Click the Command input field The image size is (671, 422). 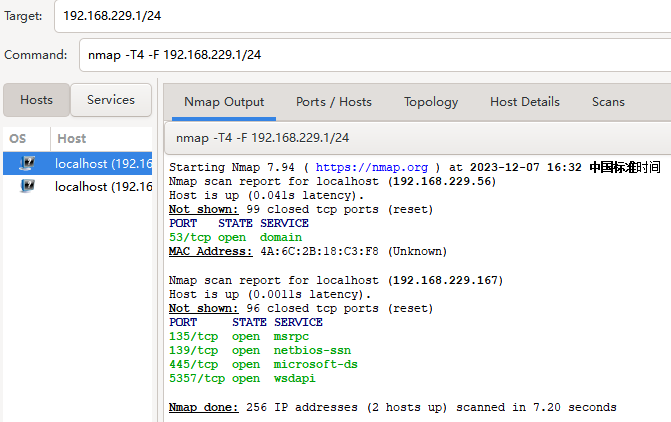coord(375,55)
